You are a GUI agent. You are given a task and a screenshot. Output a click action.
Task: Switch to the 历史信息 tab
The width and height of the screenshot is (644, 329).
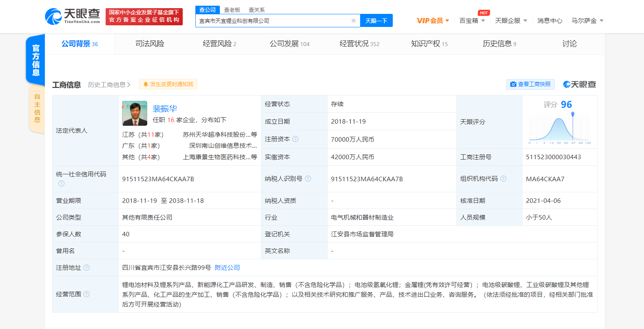[x=499, y=44]
